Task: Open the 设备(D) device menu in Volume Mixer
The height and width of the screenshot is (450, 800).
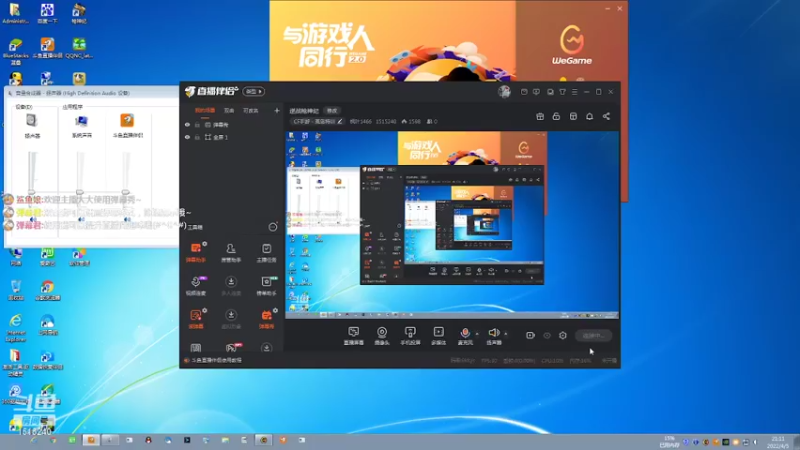Action: [x=23, y=107]
